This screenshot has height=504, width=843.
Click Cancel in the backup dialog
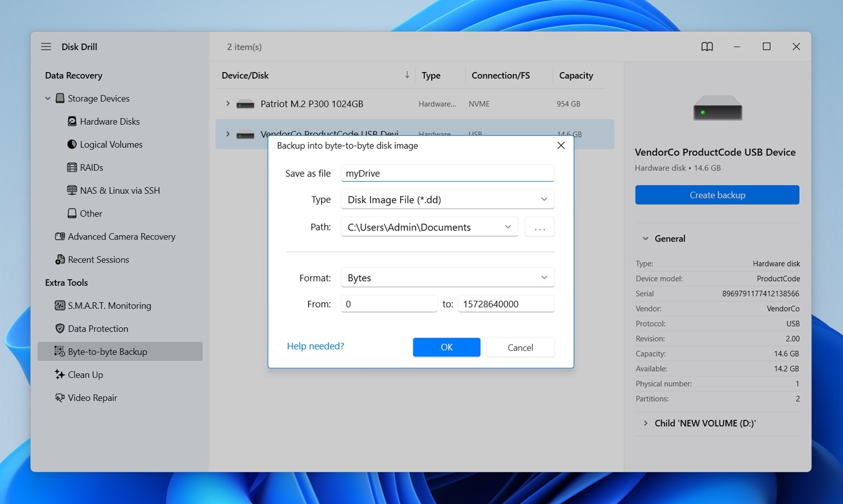click(520, 347)
